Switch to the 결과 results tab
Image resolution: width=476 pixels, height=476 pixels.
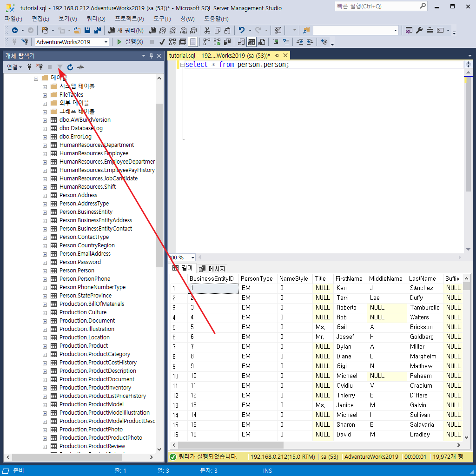coord(183,268)
